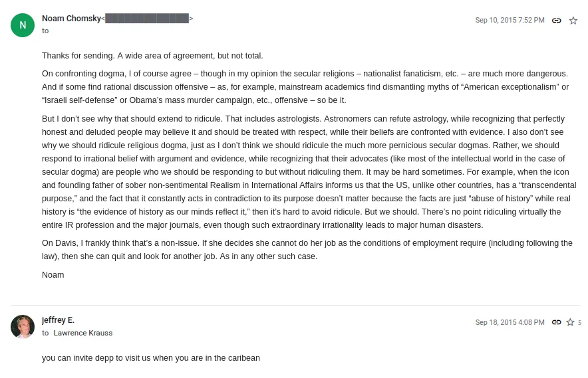Select recipient name Lawrence Krauss
The width and height of the screenshot is (588, 378).
point(83,333)
